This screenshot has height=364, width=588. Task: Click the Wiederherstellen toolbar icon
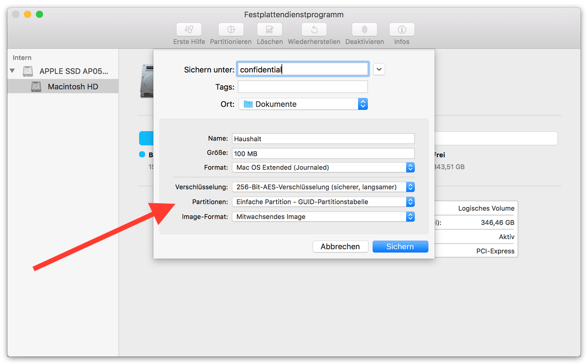click(314, 29)
